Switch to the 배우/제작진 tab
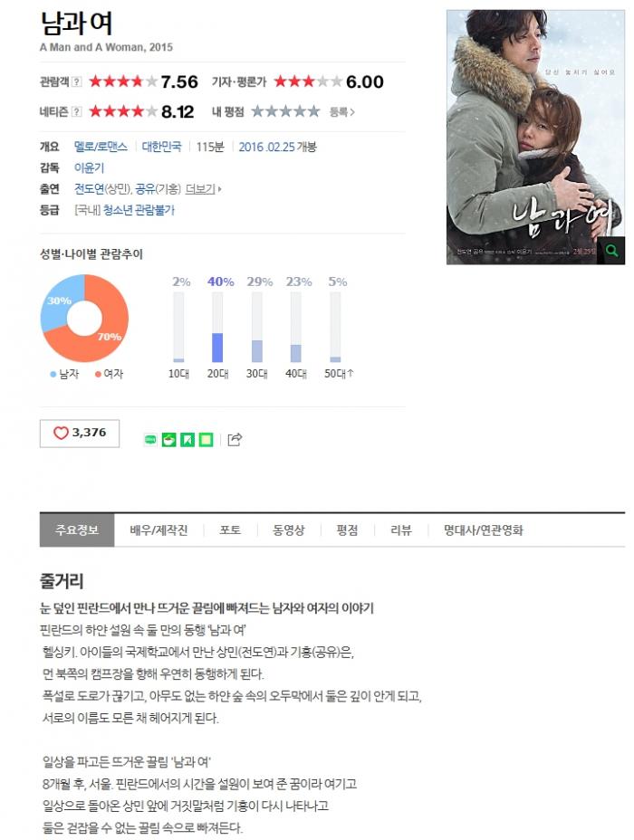Image resolution: width=634 pixels, height=840 pixels. click(158, 530)
